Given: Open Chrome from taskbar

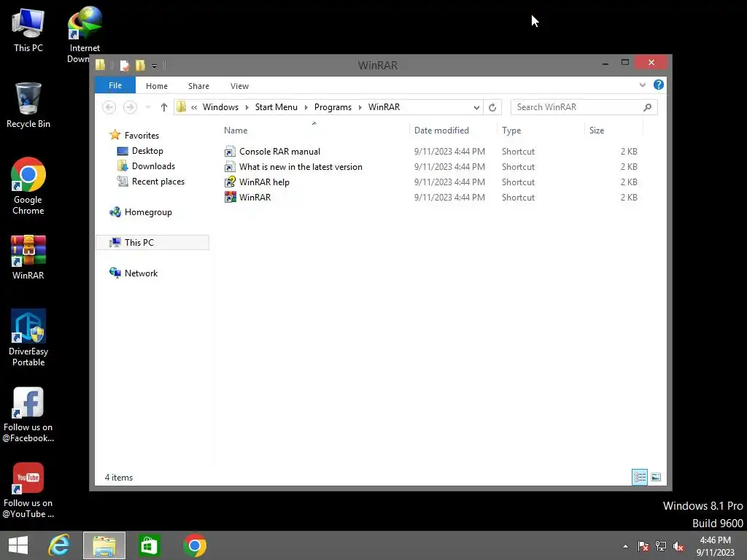Looking at the screenshot, I should pos(194,545).
